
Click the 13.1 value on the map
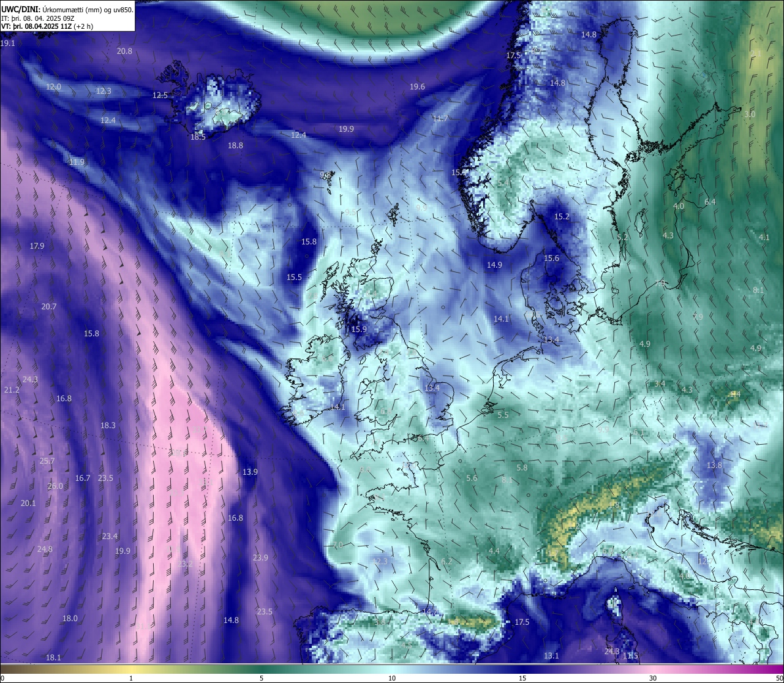click(x=551, y=656)
